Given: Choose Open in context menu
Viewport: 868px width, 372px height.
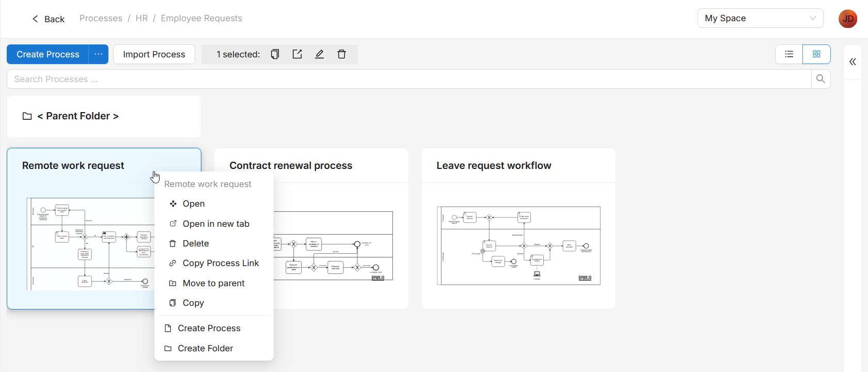Looking at the screenshot, I should 214,204.
